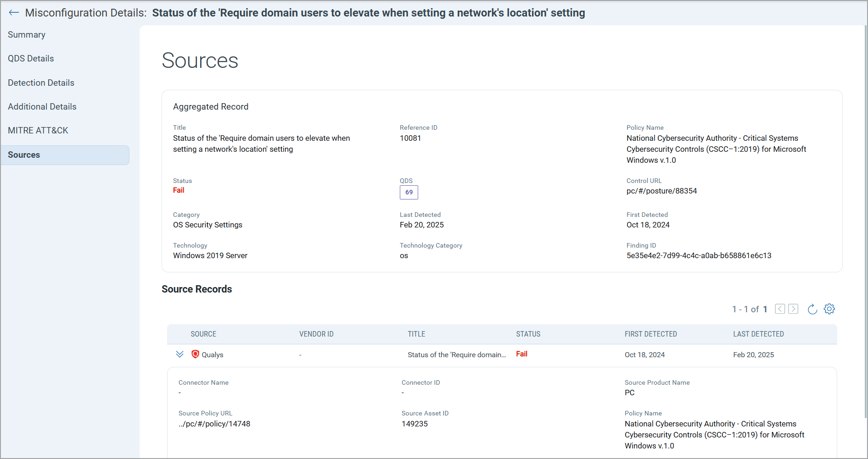Collapse the Qualys source row
Image resolution: width=868 pixels, height=459 pixels.
click(180, 354)
